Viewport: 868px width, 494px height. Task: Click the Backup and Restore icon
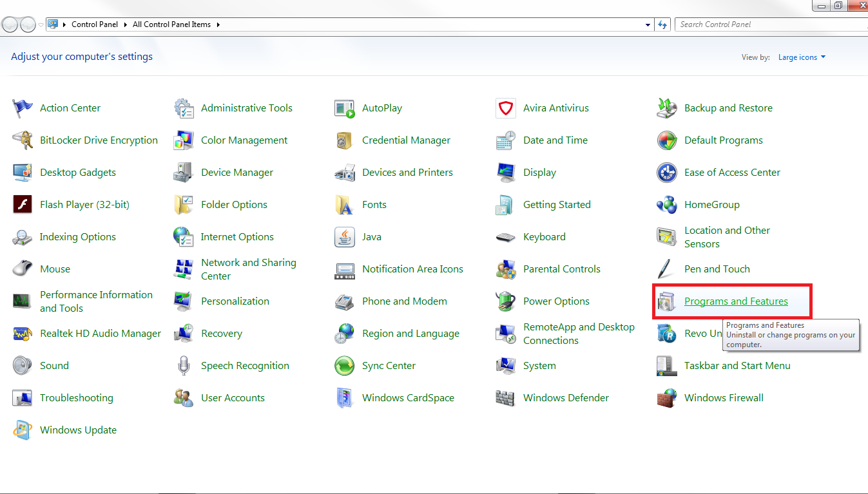point(667,108)
